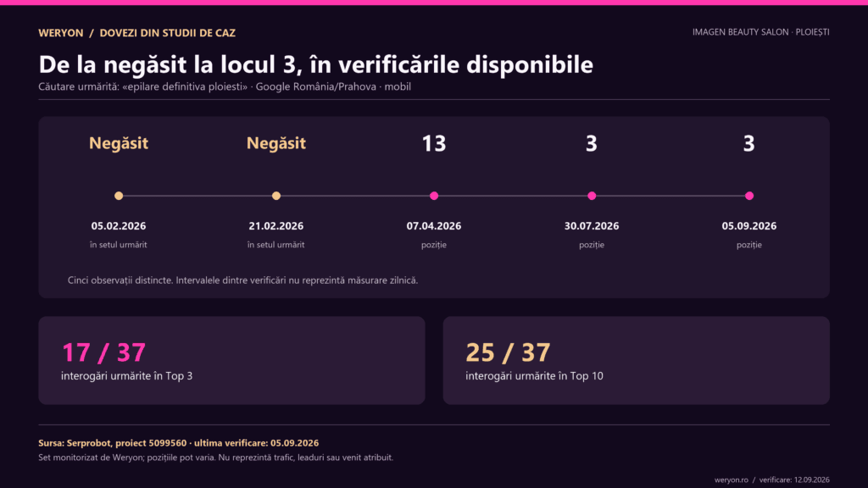Select the timeline dot for 05.09.2026
The width and height of the screenshot is (868, 488).
(749, 196)
